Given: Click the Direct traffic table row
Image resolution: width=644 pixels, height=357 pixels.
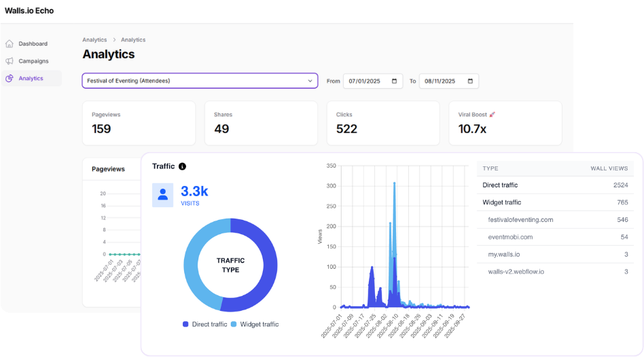Looking at the screenshot, I should [555, 185].
